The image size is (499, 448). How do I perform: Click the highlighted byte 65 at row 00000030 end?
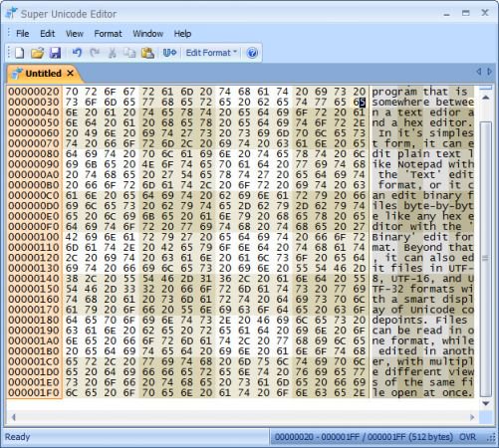[360, 102]
